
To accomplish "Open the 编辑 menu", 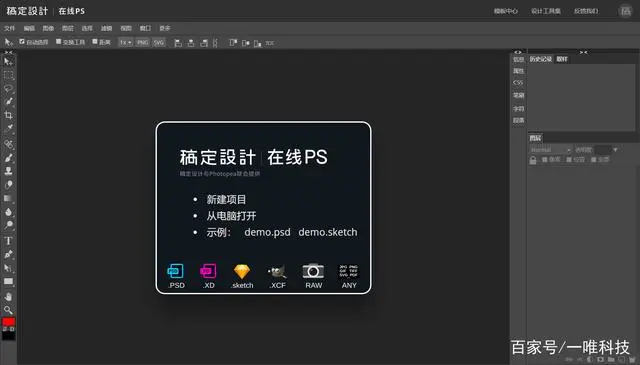I will pos(29,28).
